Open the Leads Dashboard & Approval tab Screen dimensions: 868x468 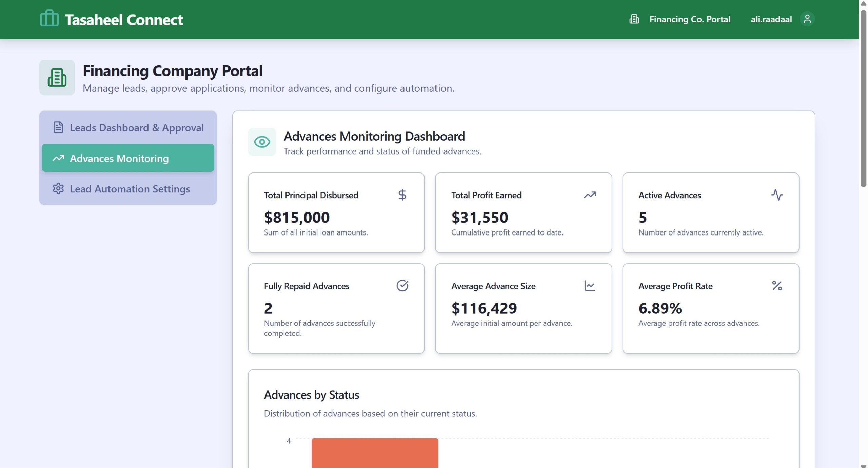pos(128,128)
